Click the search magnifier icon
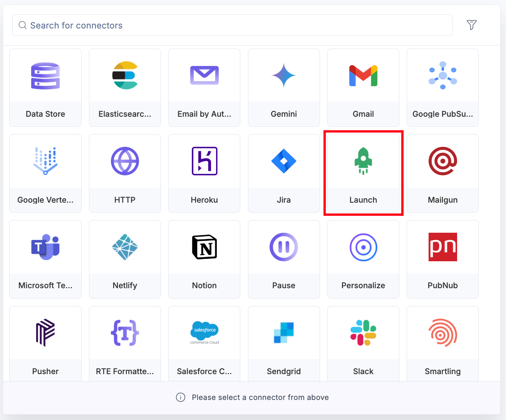Screen dimensions: 506x420 (23, 25)
